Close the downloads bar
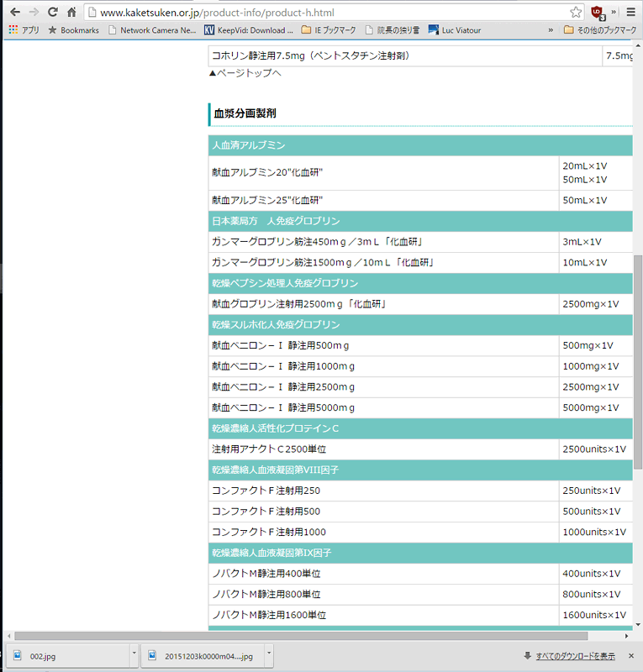 (631, 656)
